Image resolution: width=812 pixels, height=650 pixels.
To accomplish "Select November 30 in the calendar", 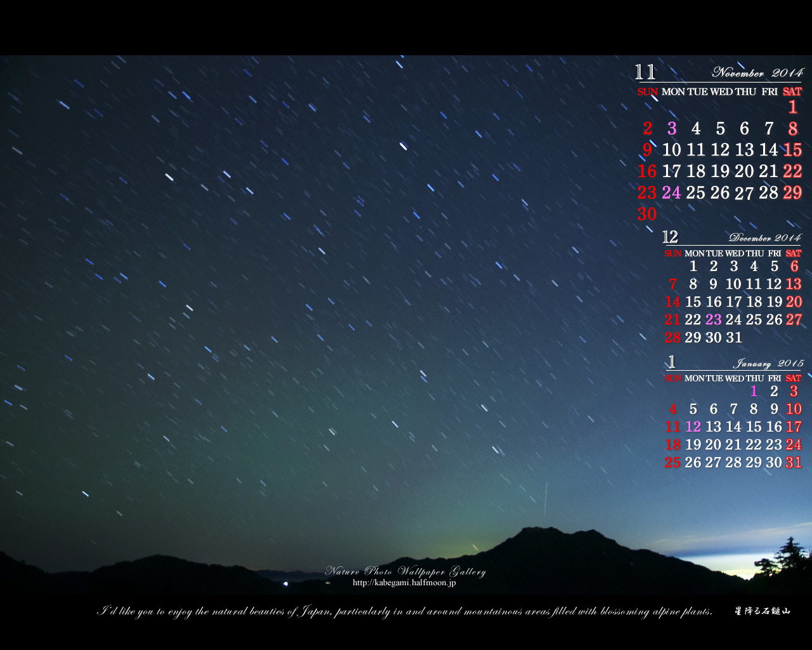I will coord(647,214).
